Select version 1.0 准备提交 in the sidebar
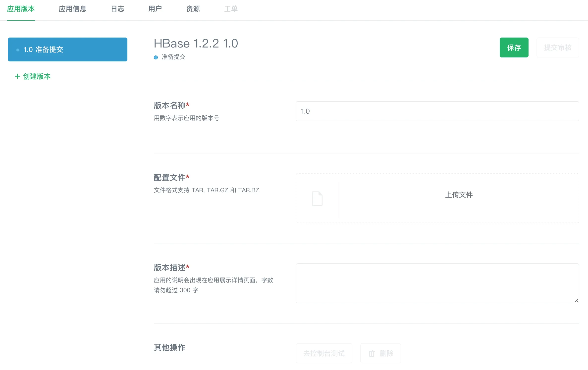Screen dimensions: 588x370 tap(67, 49)
